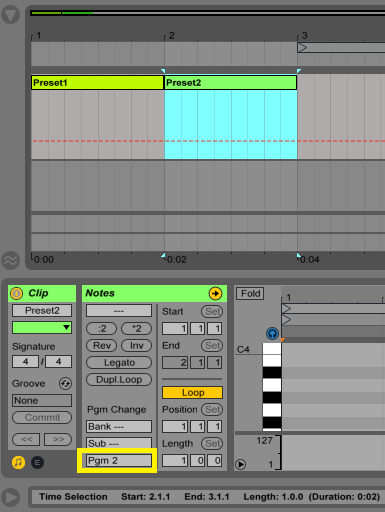This screenshot has width=385, height=512.
Task: Click the arrangement overview bar at top
Action: (x=208, y=13)
